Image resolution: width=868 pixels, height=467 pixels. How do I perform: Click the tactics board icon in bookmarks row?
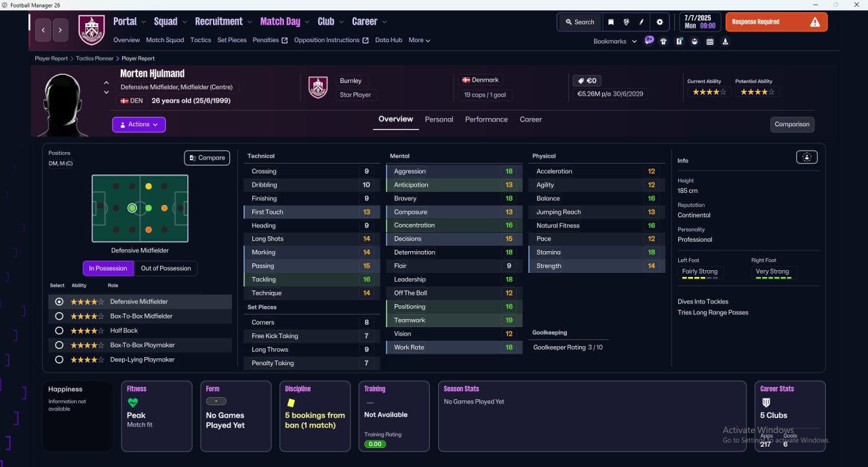point(679,41)
